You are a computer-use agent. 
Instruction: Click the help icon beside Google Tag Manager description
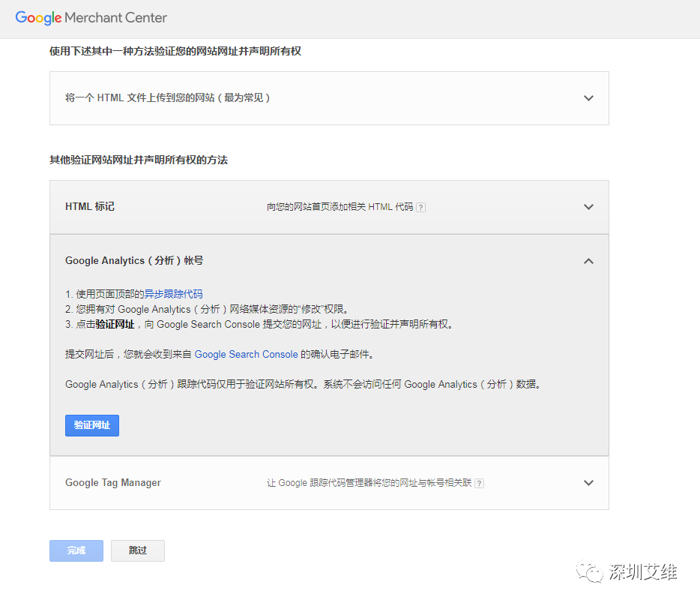[x=480, y=483]
